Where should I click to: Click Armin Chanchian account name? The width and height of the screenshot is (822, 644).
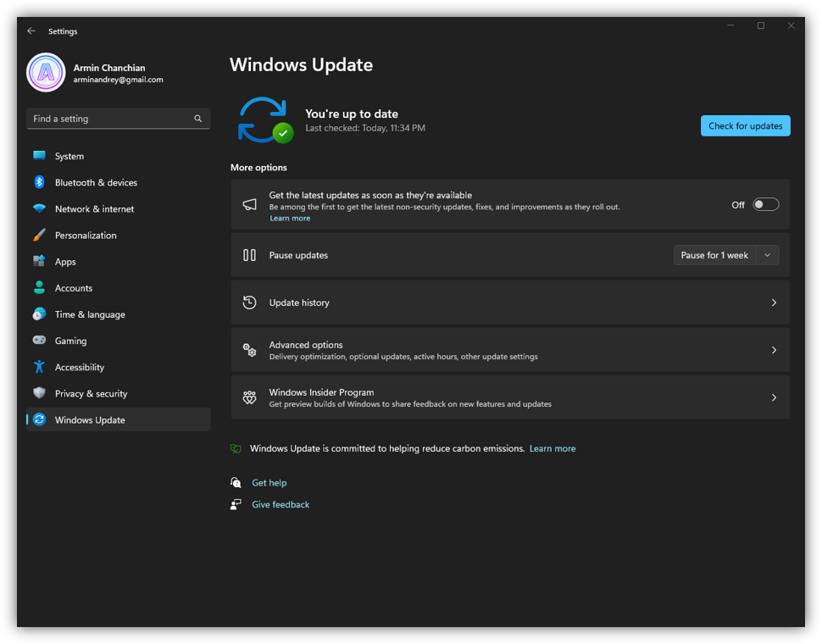pyautogui.click(x=109, y=68)
